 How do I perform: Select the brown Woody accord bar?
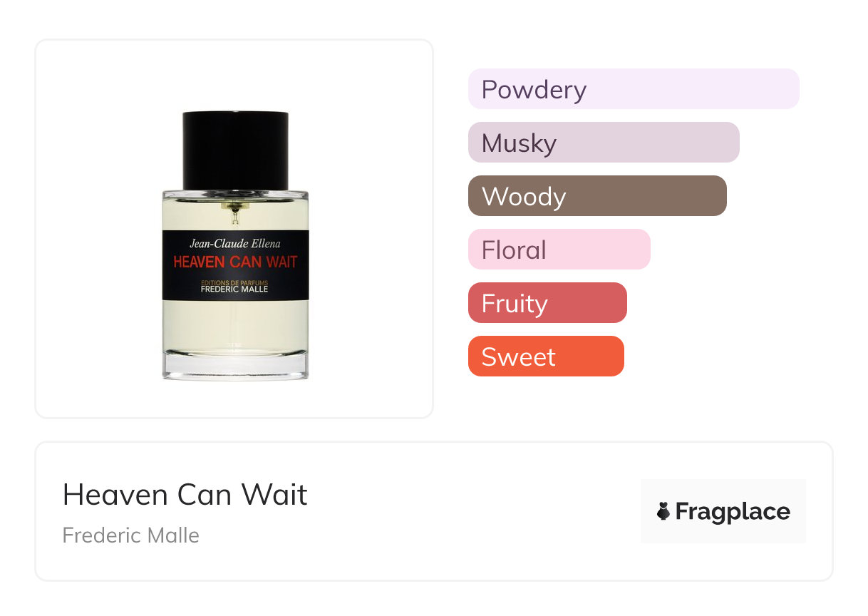[597, 196]
